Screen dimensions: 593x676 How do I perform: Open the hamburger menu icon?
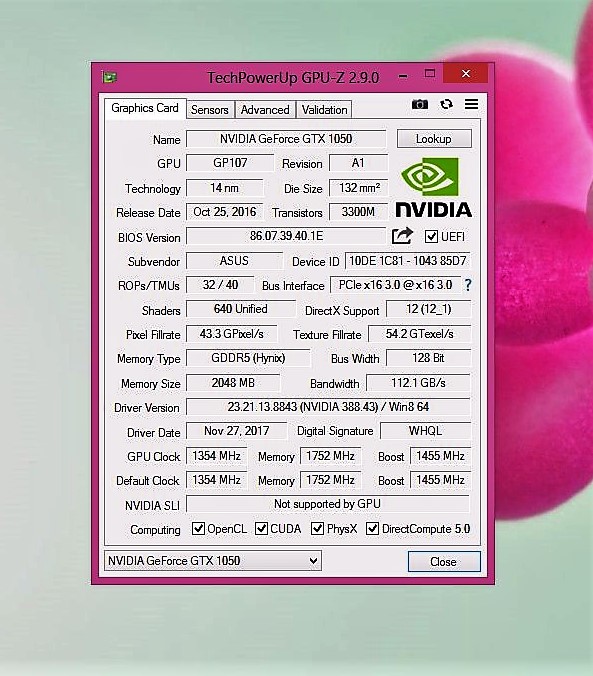(471, 104)
